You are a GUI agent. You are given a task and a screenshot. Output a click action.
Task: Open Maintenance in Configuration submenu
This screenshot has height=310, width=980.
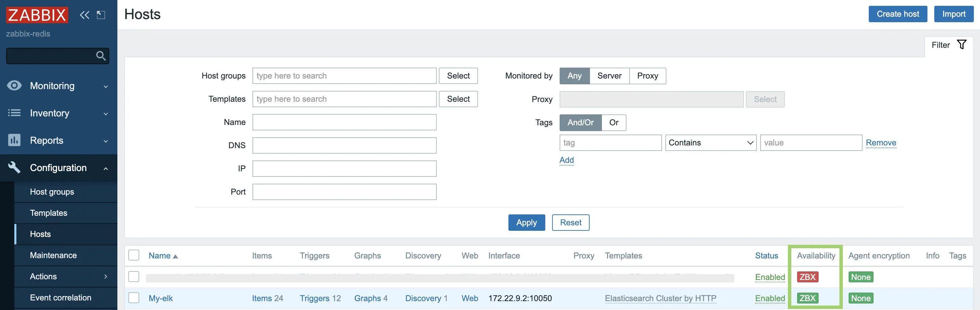(x=53, y=255)
